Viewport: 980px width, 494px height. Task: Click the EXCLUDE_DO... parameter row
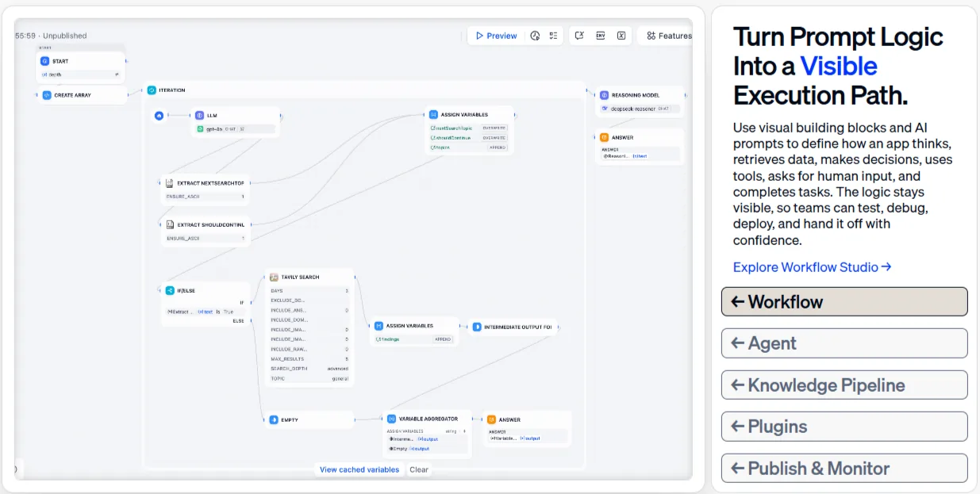[x=309, y=301]
